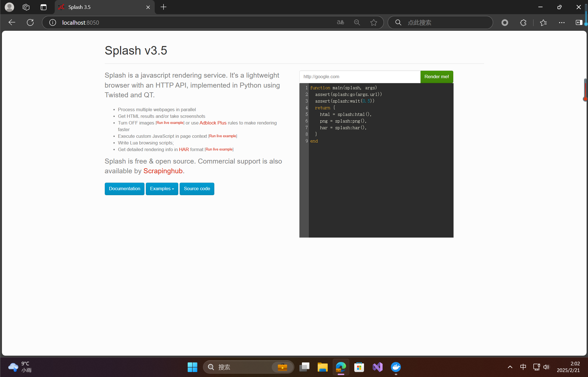Open Visual Studio from the taskbar
588x377 pixels.
pyautogui.click(x=377, y=367)
